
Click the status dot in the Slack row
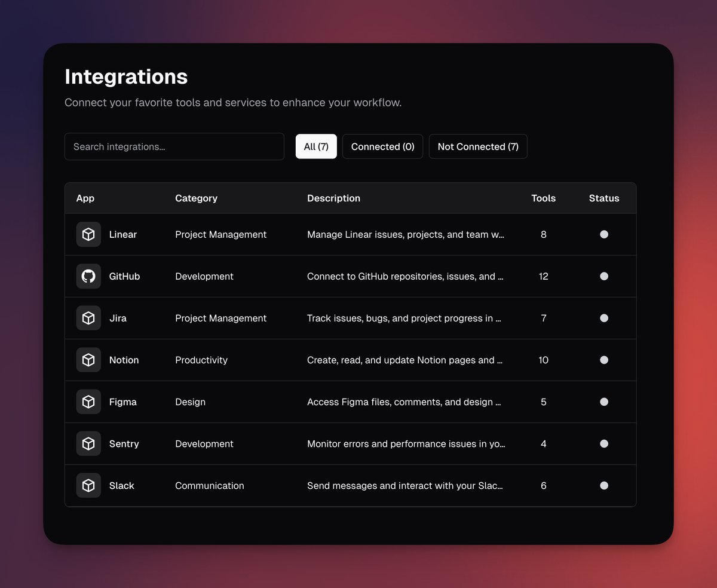604,485
